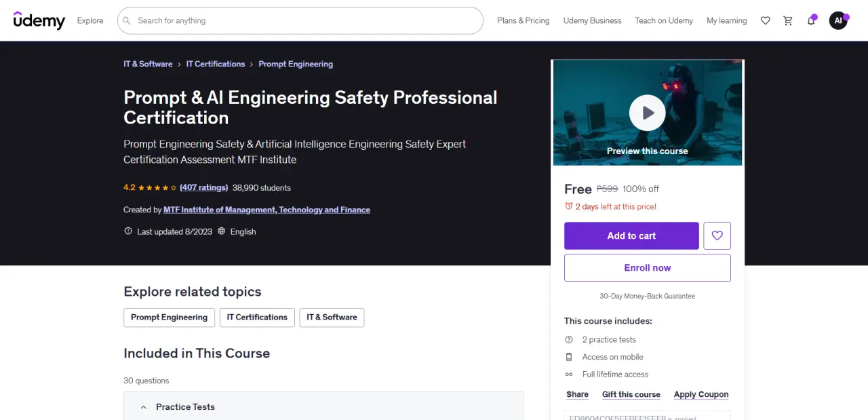Click the course title heading
Viewport: 868px width, 420px height.
pos(311,107)
